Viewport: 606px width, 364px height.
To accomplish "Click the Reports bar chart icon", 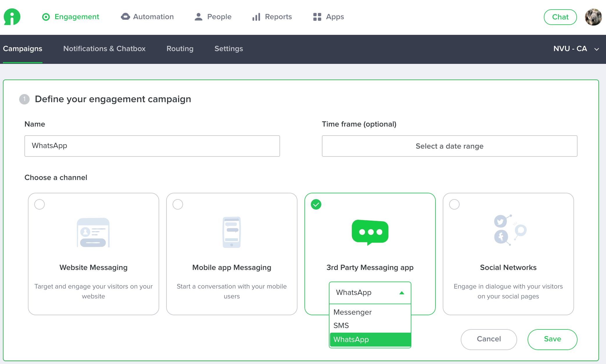I will [256, 17].
